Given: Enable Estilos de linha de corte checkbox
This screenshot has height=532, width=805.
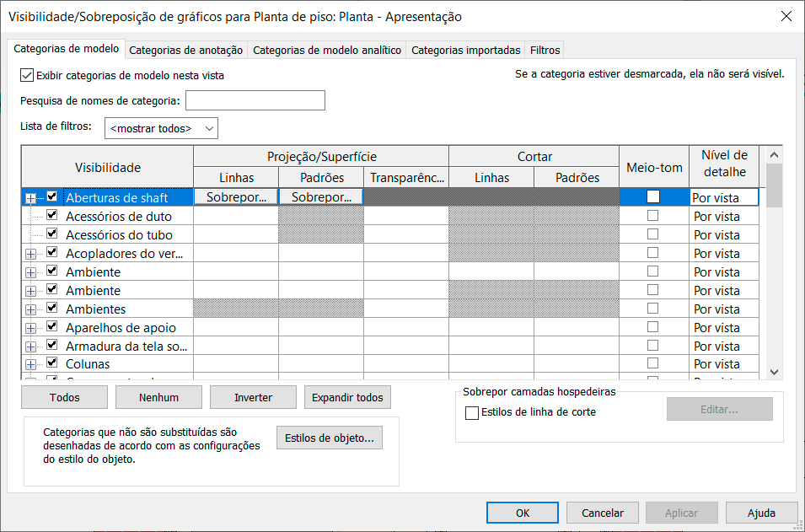Looking at the screenshot, I should pyautogui.click(x=472, y=413).
